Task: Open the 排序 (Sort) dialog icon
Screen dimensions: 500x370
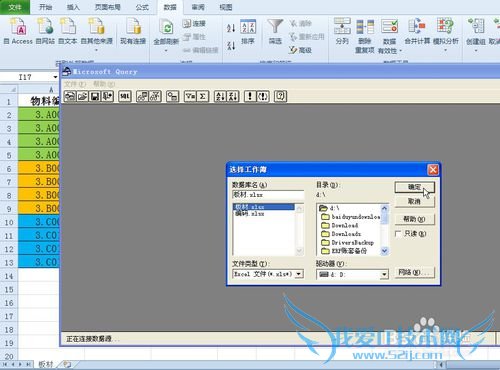Action: pos(248,32)
